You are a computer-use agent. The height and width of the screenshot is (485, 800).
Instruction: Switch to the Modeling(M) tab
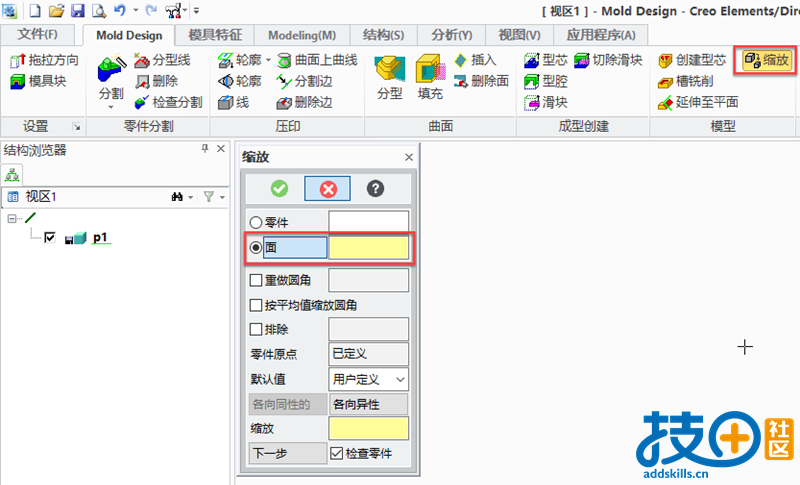(302, 35)
